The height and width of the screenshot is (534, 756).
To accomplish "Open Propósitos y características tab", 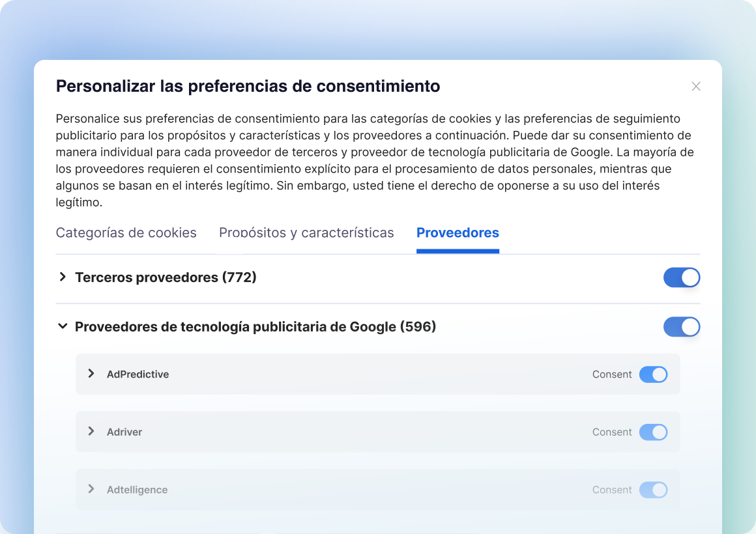I will 306,232.
